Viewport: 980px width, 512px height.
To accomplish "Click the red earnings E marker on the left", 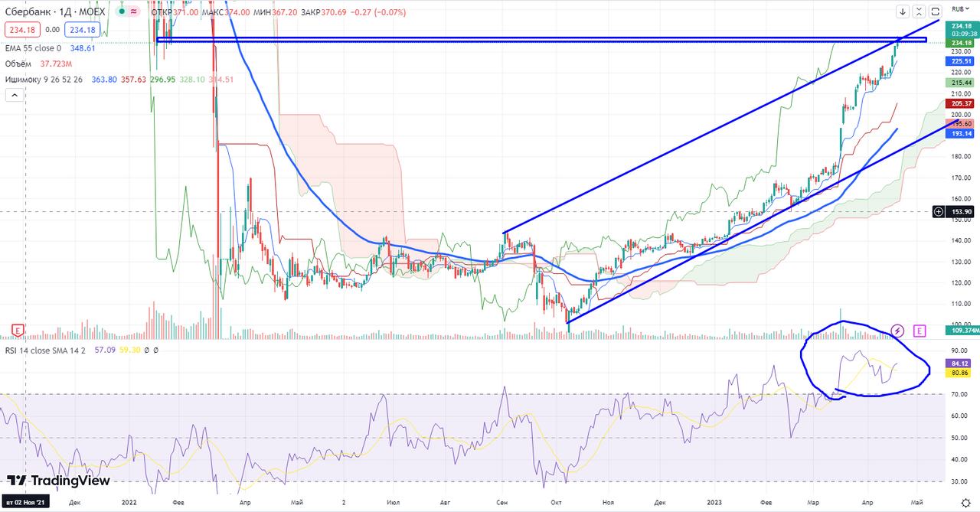I will (x=17, y=331).
